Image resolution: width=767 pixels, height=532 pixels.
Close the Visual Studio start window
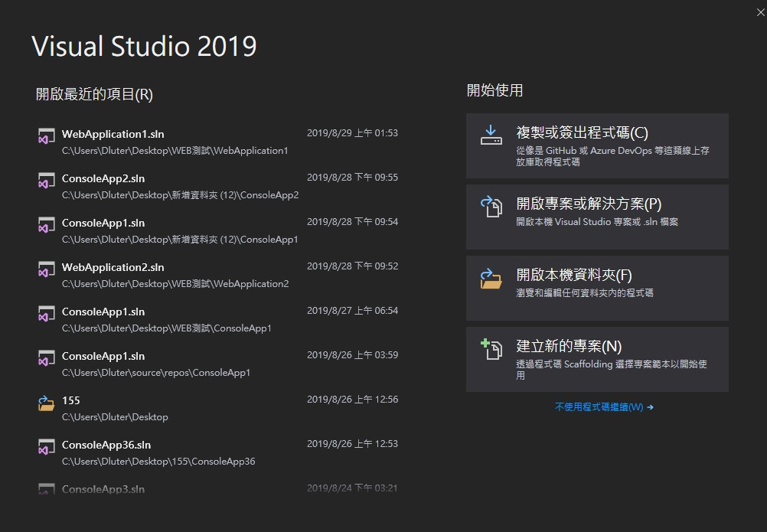point(761,13)
